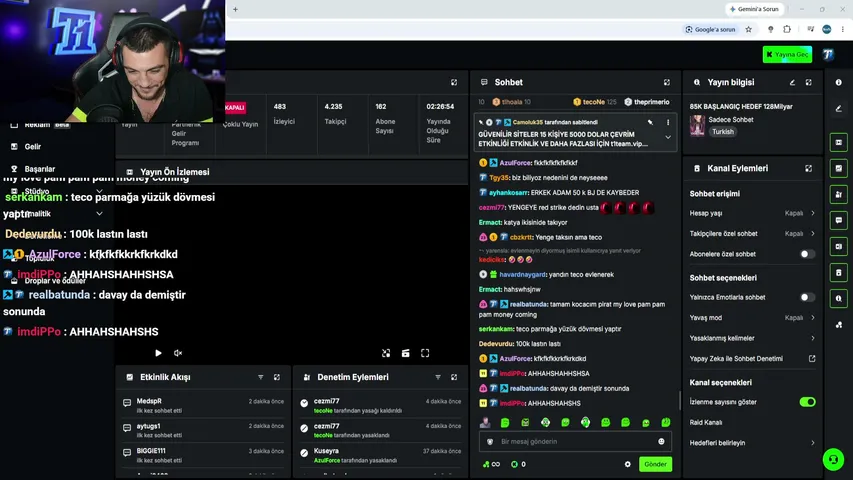Click the pencil edit icon in right sidebar

point(838,109)
